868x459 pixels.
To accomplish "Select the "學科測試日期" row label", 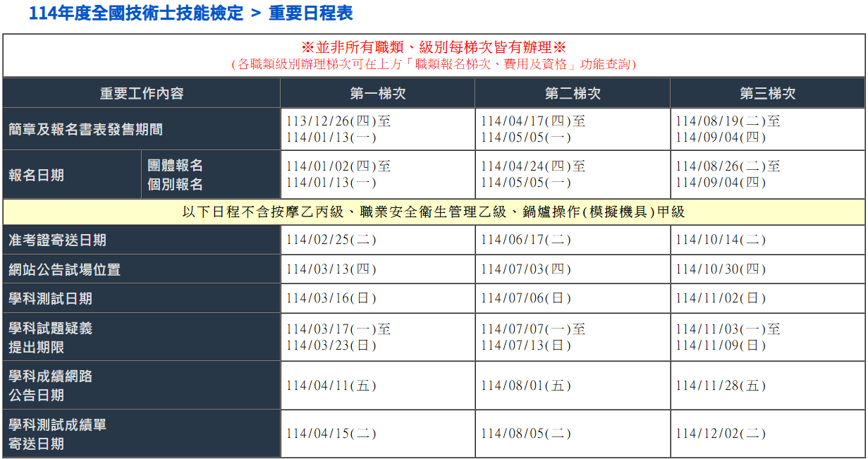I will point(50,298).
